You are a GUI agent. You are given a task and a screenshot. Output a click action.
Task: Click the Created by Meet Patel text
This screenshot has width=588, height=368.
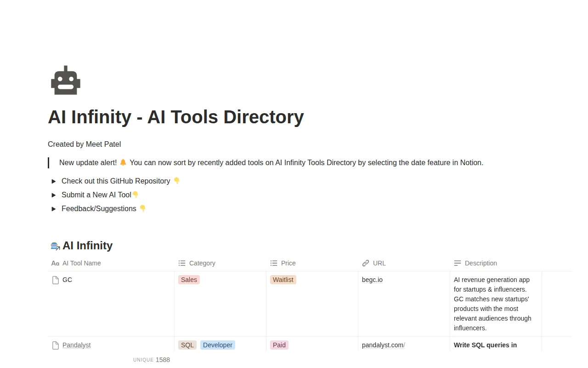tap(85, 144)
